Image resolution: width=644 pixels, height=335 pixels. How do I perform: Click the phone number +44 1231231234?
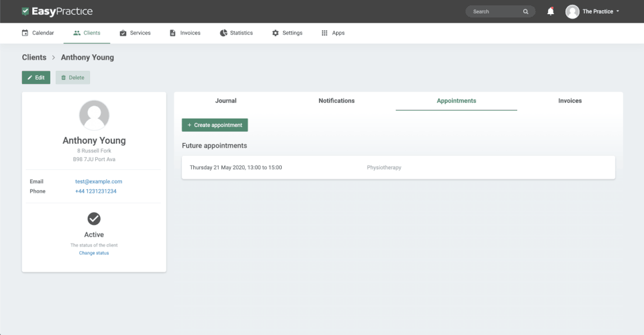pyautogui.click(x=96, y=191)
